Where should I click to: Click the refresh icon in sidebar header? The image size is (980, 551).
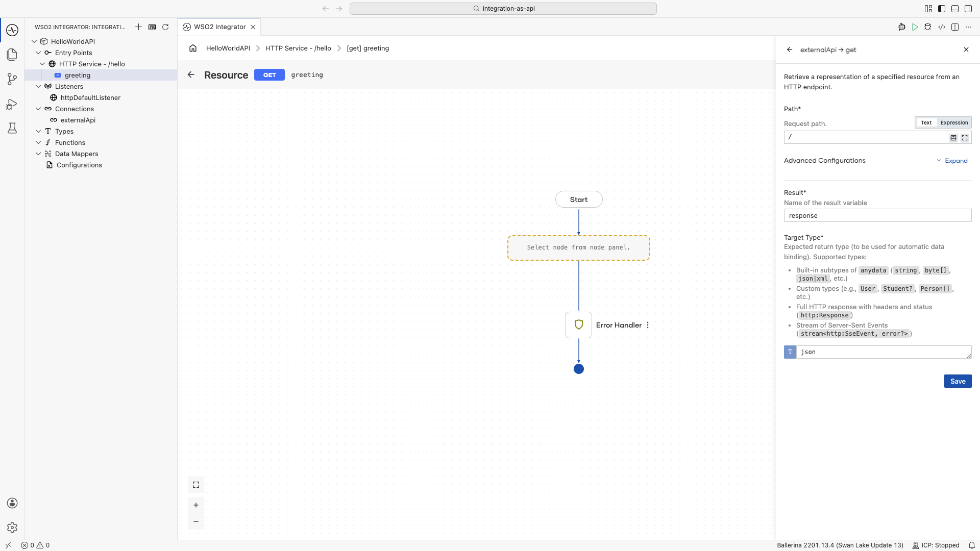tap(165, 27)
